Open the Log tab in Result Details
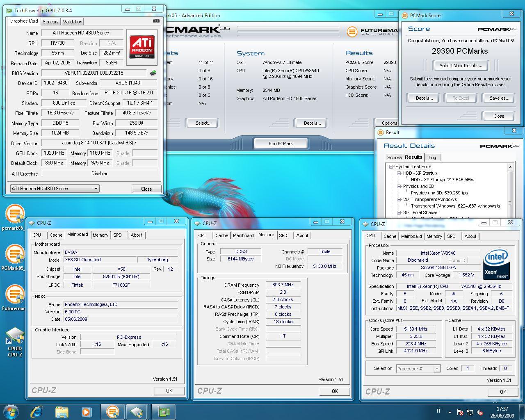525x420 pixels. tap(432, 157)
